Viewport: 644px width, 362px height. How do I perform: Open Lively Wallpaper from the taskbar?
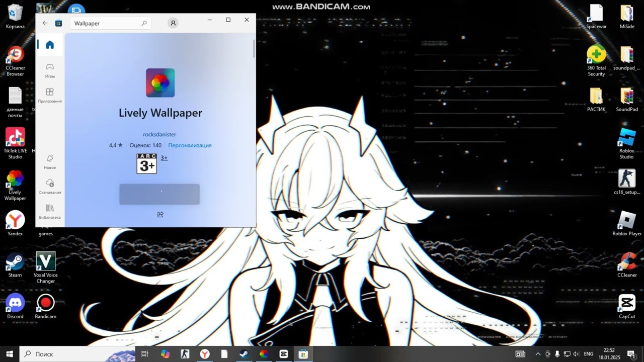coord(264,354)
